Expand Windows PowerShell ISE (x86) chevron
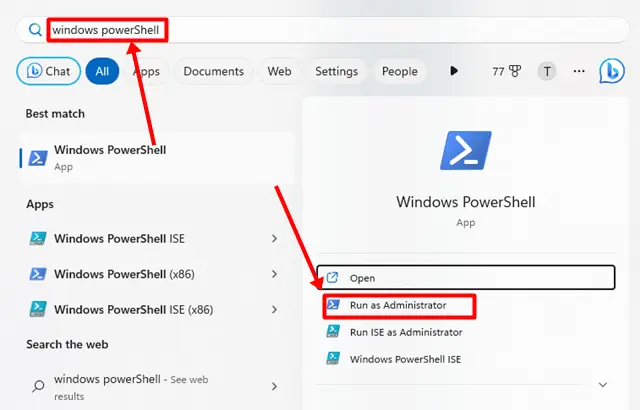The height and width of the screenshot is (410, 640). pyautogui.click(x=275, y=308)
